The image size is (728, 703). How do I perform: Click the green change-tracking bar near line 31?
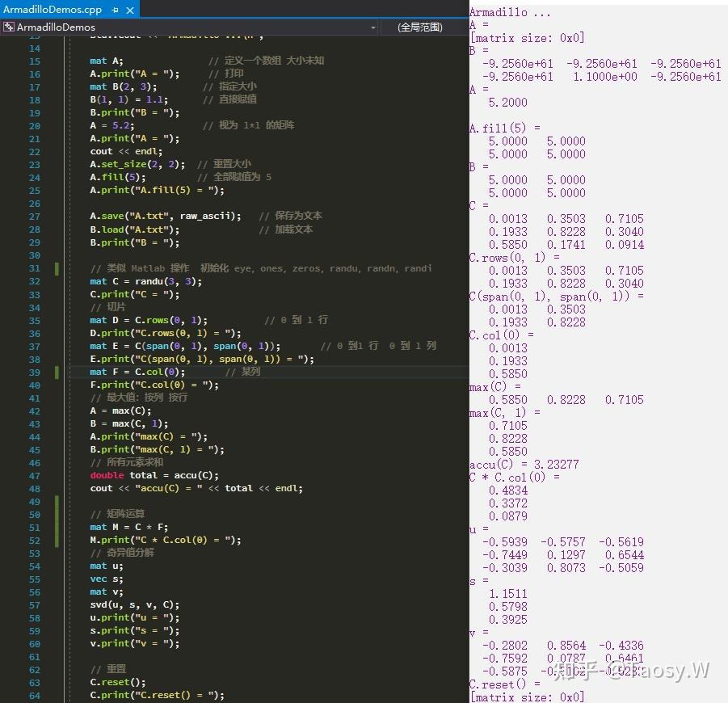pos(56,268)
